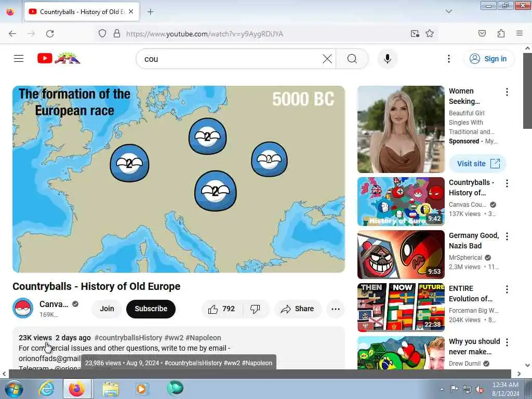Clear the search box with X
532x399 pixels.
click(x=327, y=59)
